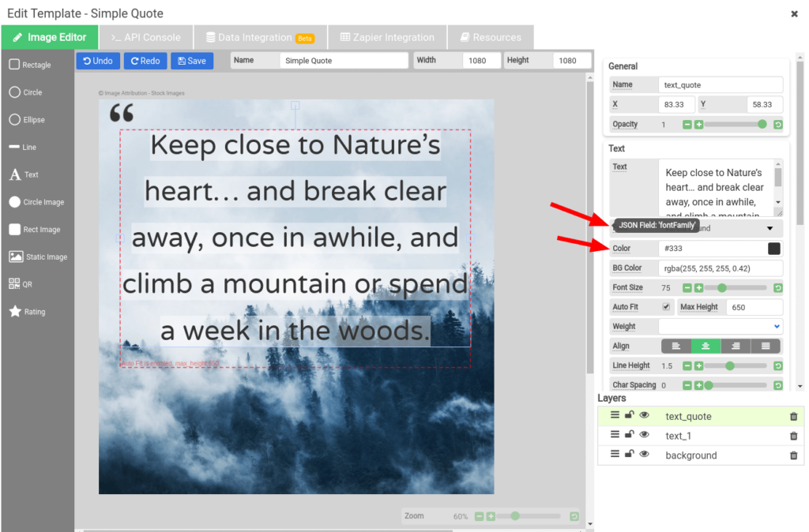This screenshot has height=532, width=809.
Task: Save the template
Action: 192,61
